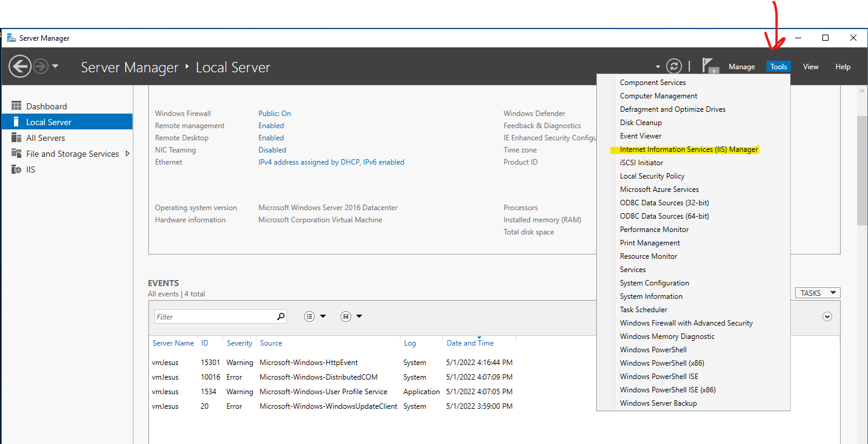Sort events by Source column

(271, 343)
